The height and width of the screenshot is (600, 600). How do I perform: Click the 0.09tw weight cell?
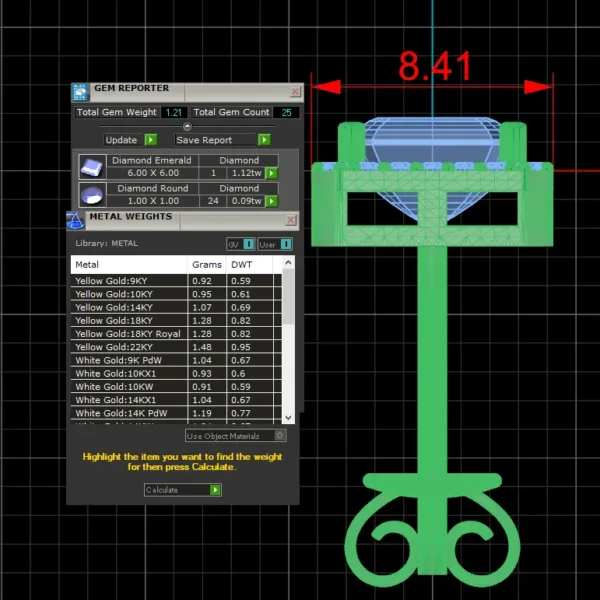(x=246, y=201)
